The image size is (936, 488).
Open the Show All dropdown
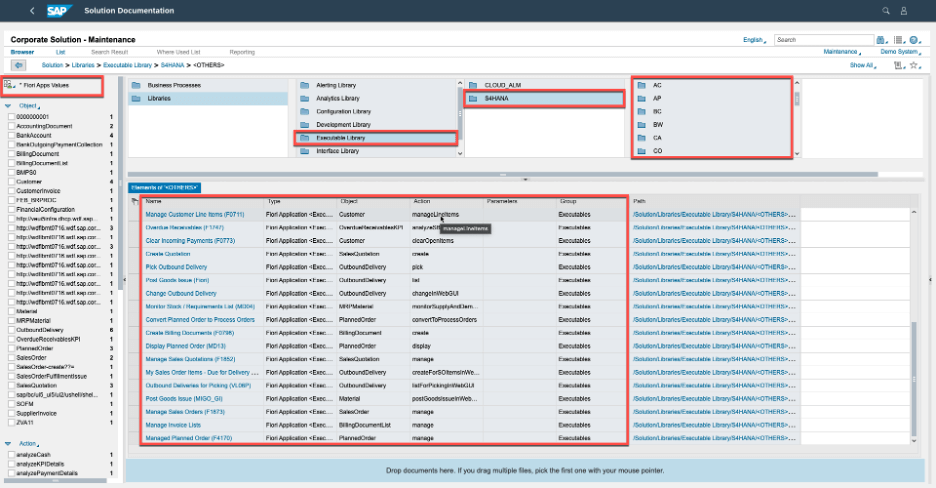click(x=863, y=65)
